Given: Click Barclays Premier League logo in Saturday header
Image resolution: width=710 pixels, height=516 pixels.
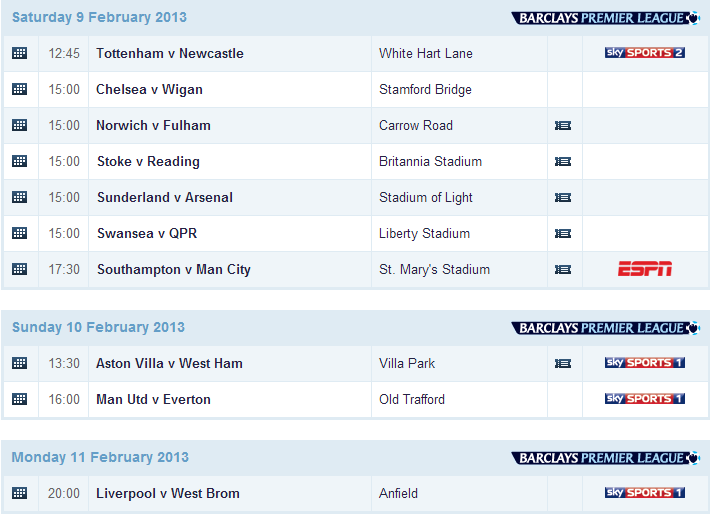Looking at the screenshot, I should click(606, 18).
